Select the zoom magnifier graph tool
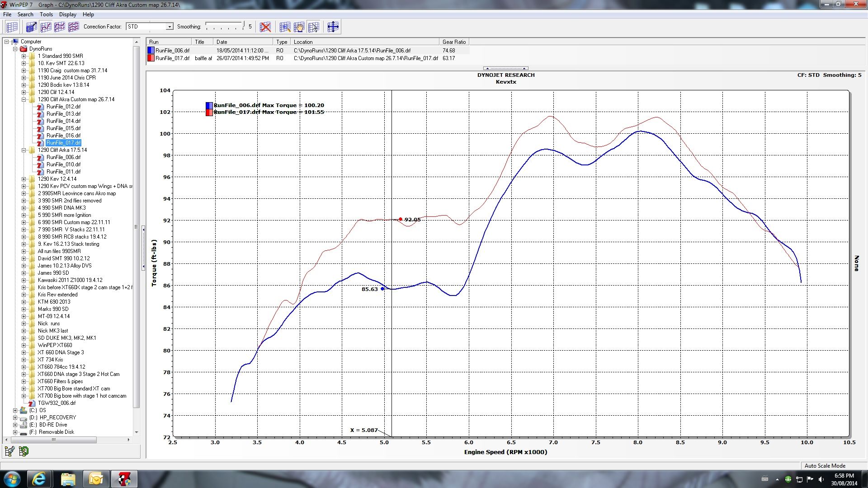Screen dimensions: 868x488 (x=285, y=27)
